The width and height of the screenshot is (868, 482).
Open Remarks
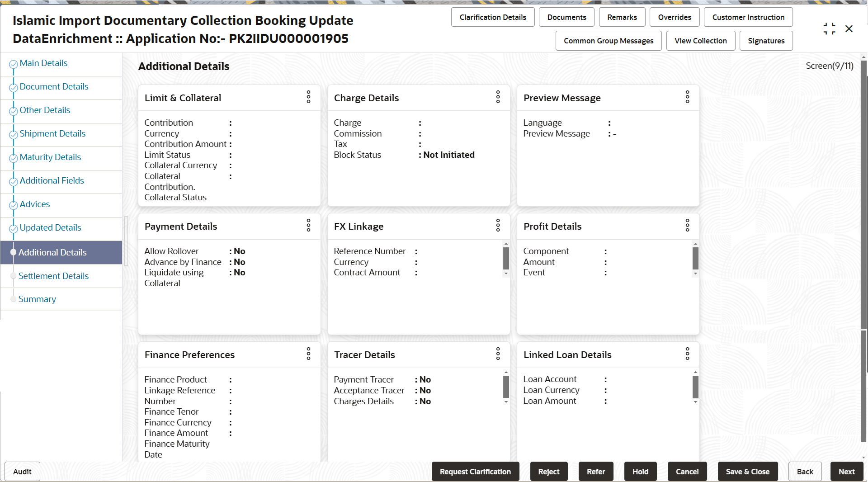622,17
